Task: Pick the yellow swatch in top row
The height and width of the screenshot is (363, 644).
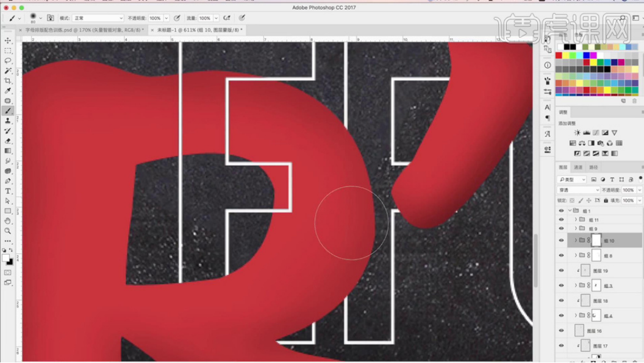Action: click(565, 55)
